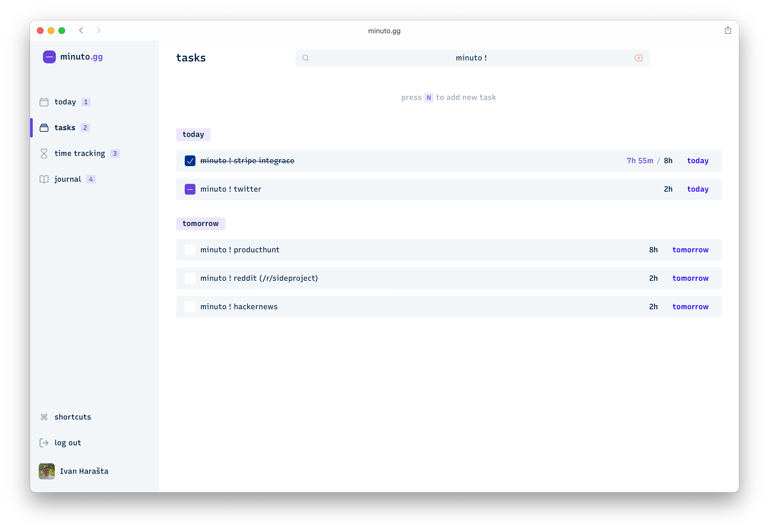Open the time tracking section
Viewport: 769px width, 532px height.
point(80,154)
